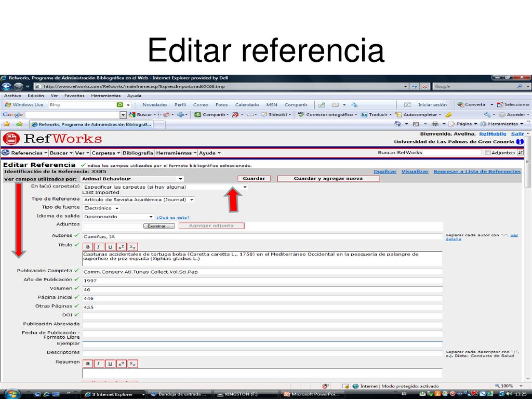Click the Windows Start orb
Image resolution: width=532 pixels, height=399 pixels.
point(12,394)
